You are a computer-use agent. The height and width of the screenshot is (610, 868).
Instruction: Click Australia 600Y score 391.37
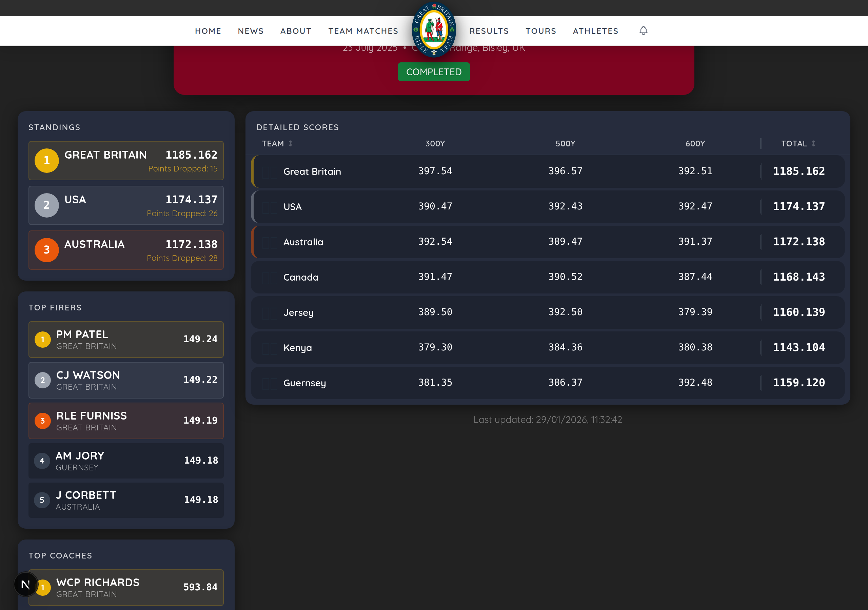(695, 242)
